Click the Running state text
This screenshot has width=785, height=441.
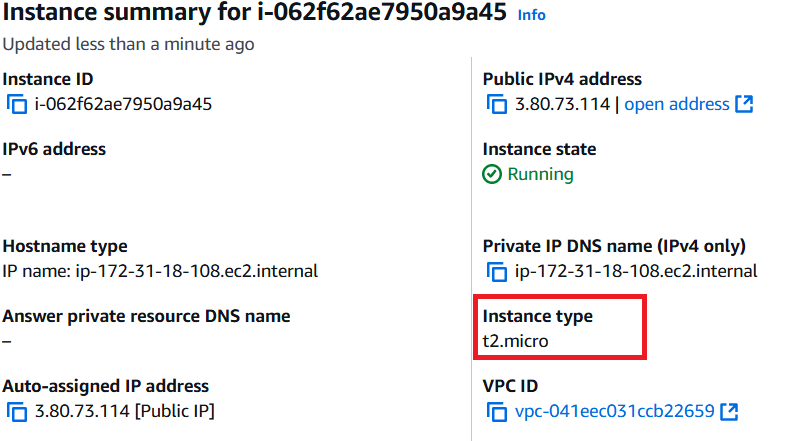(541, 174)
